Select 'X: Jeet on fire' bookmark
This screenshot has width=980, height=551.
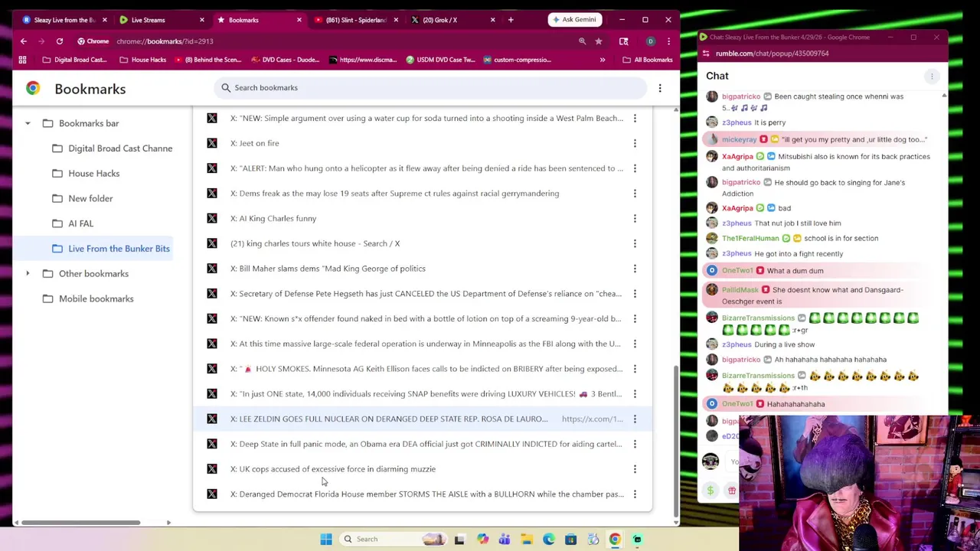click(x=423, y=143)
